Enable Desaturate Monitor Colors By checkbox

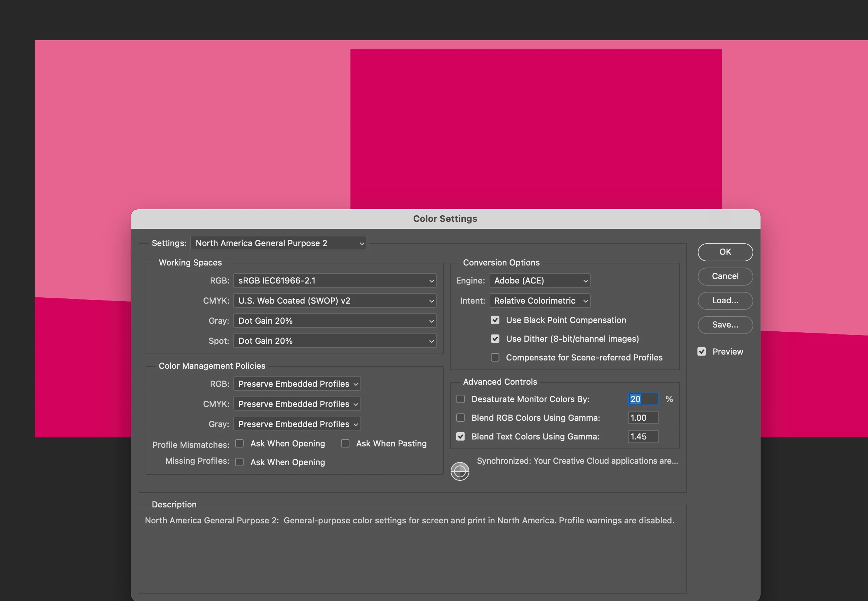click(460, 399)
